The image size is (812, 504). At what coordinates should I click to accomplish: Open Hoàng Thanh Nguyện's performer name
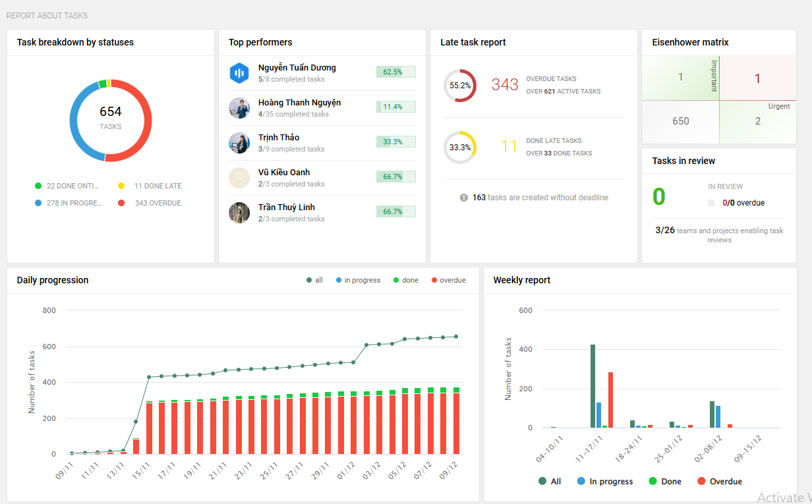(300, 103)
